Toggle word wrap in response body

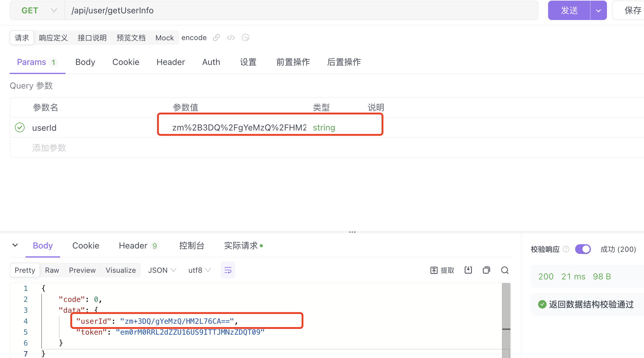click(228, 270)
